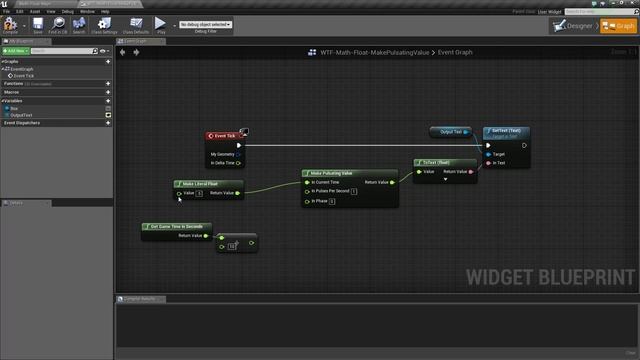Image resolution: width=640 pixels, height=360 pixels.
Task: Open the eye View Options dropdown
Action: 104,51
